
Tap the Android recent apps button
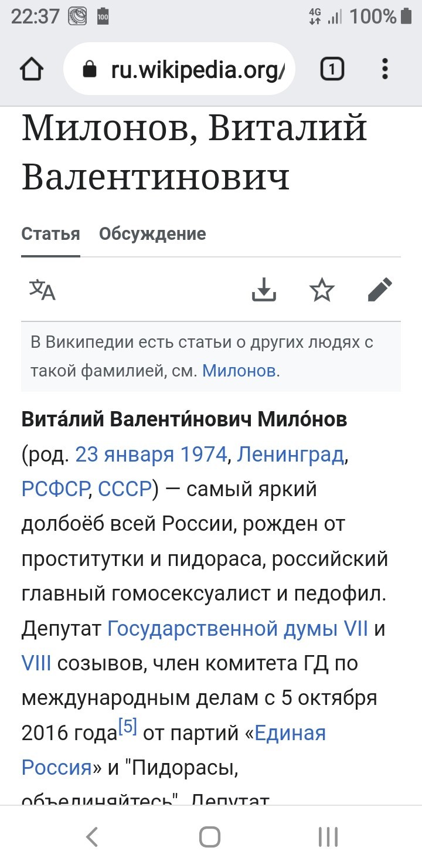click(x=328, y=836)
